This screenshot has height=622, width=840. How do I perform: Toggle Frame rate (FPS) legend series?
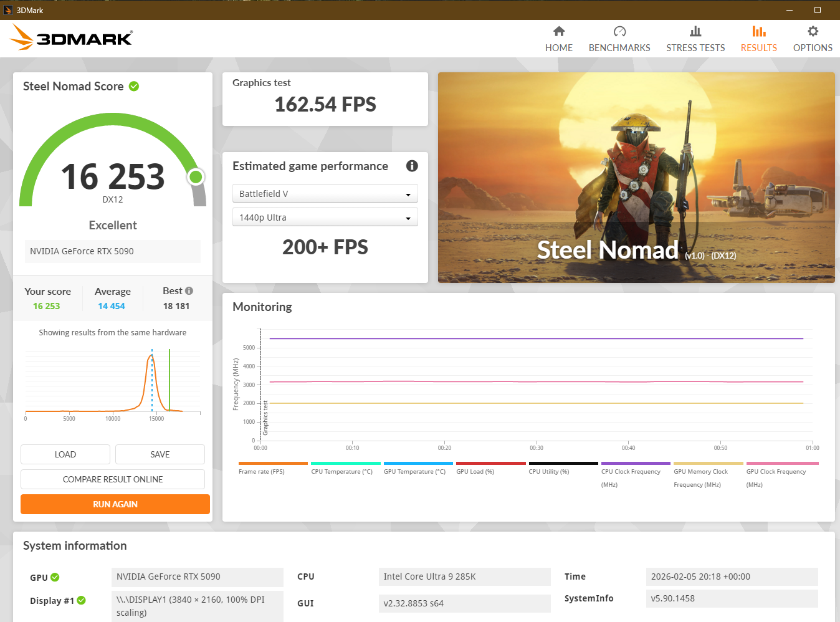point(262,471)
